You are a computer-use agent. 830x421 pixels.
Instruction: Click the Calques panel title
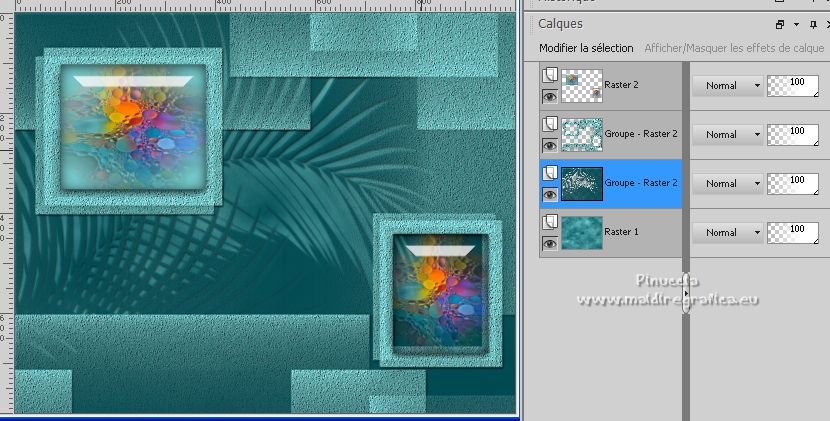point(560,24)
